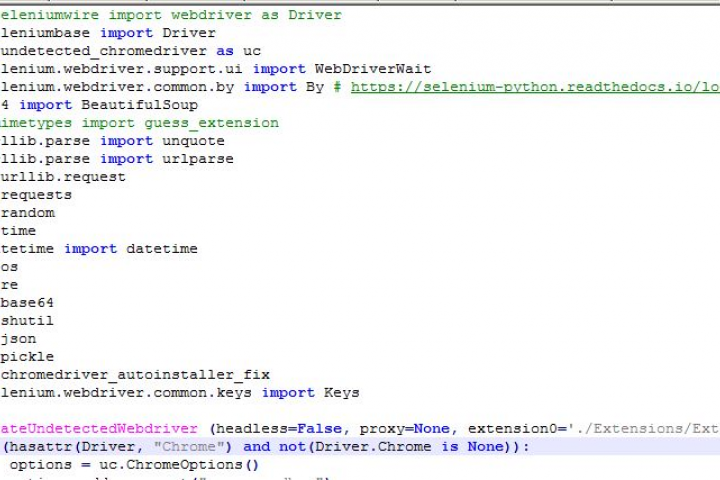Place cursor on the BeautifulSoup import line
720x480 pixels.
click(x=99, y=105)
